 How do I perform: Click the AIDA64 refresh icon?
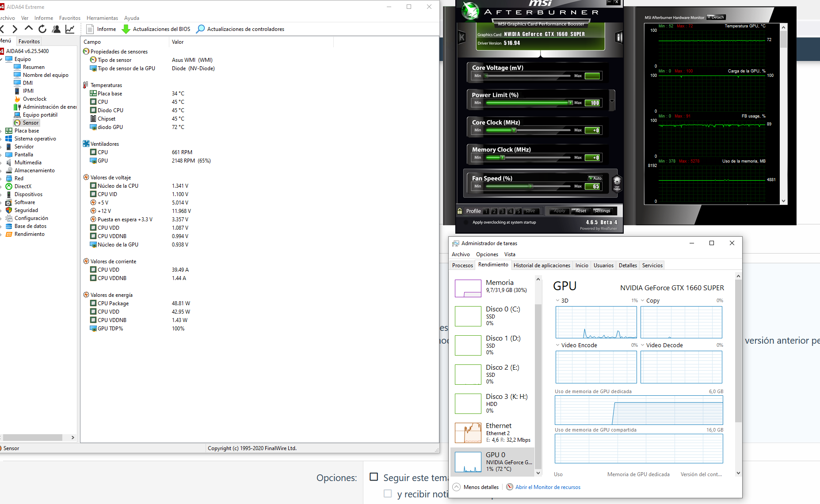pyautogui.click(x=42, y=29)
